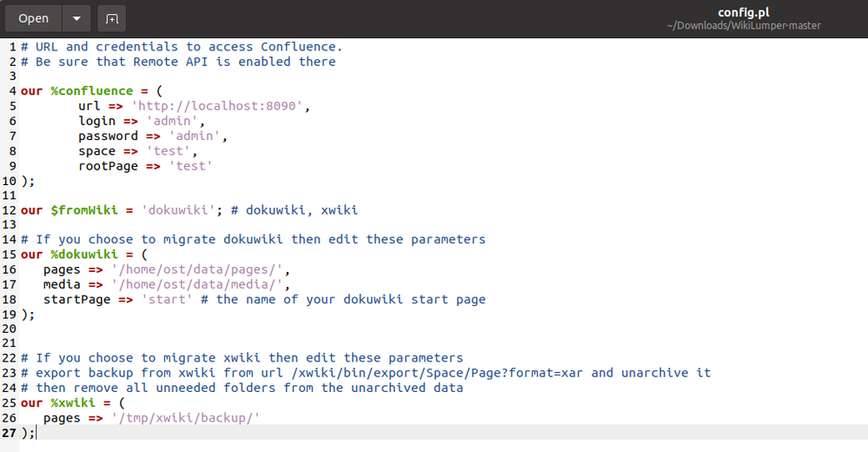This screenshot has width=868, height=452.
Task: Place cursor in the '/home/ost/data/pages/' path
Action: [197, 269]
